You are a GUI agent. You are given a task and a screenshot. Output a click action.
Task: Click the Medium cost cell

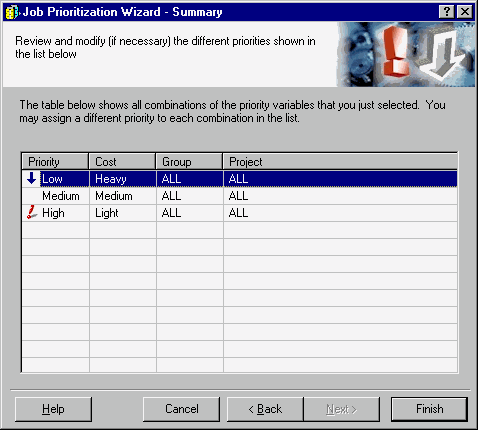click(123, 196)
